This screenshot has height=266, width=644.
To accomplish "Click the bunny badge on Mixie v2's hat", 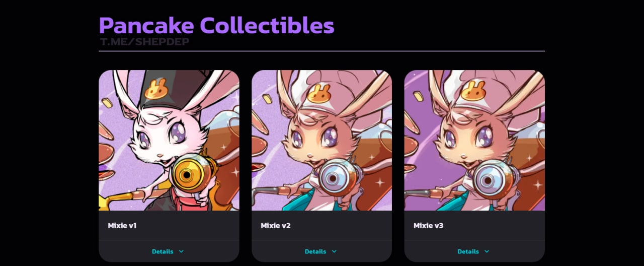I will (318, 93).
